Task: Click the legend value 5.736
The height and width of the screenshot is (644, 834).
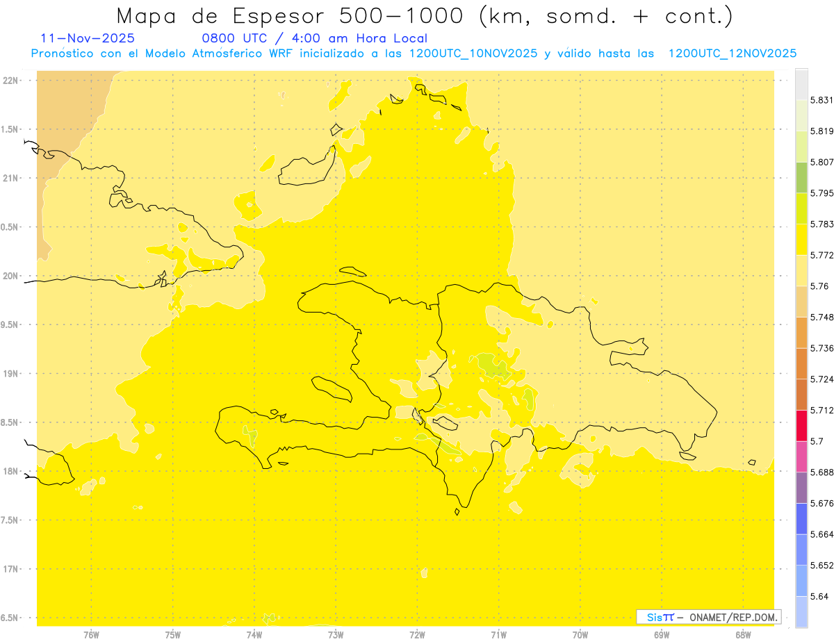Action: pos(821,348)
